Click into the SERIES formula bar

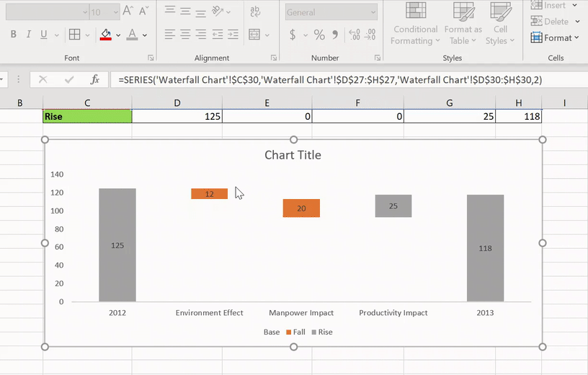tap(349, 79)
